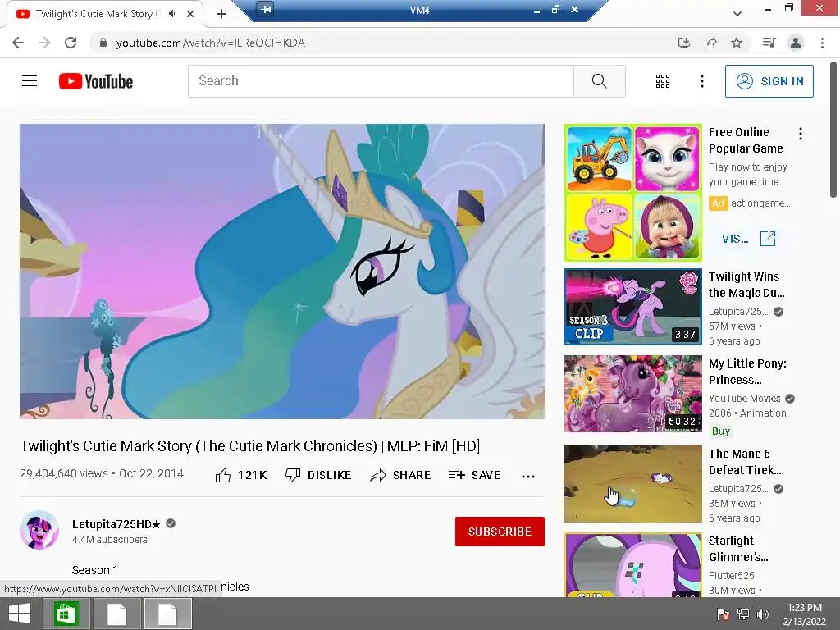Open more actions ellipsis under video
This screenshot has height=630, width=840.
pos(528,477)
